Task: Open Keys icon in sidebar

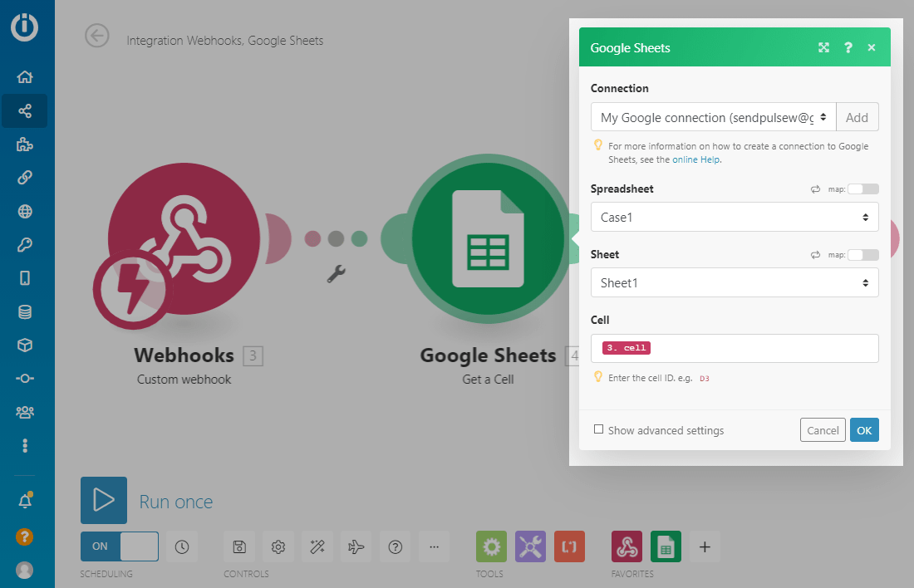Action: [x=24, y=245]
